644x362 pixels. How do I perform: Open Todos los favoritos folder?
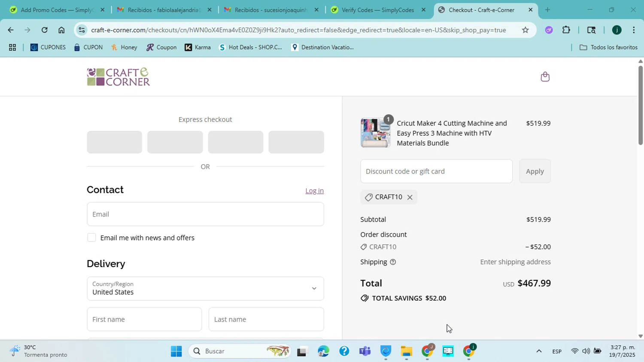click(608, 48)
